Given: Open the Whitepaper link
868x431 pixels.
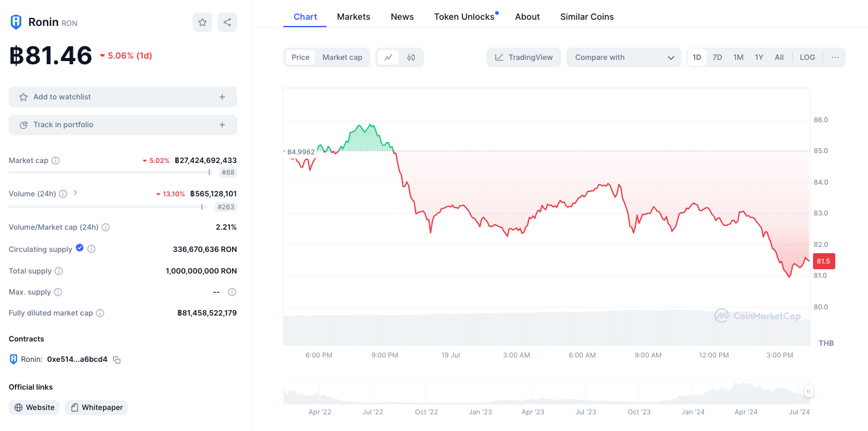Looking at the screenshot, I should pos(96,408).
